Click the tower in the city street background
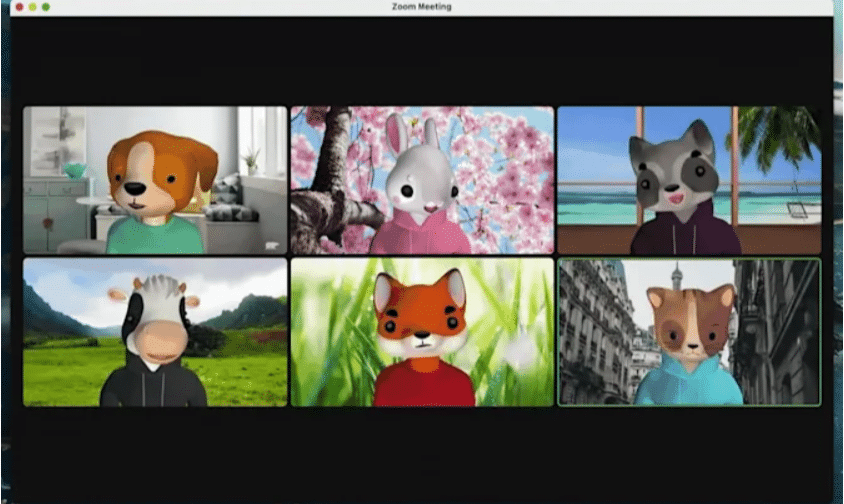844x504 pixels. 676,275
